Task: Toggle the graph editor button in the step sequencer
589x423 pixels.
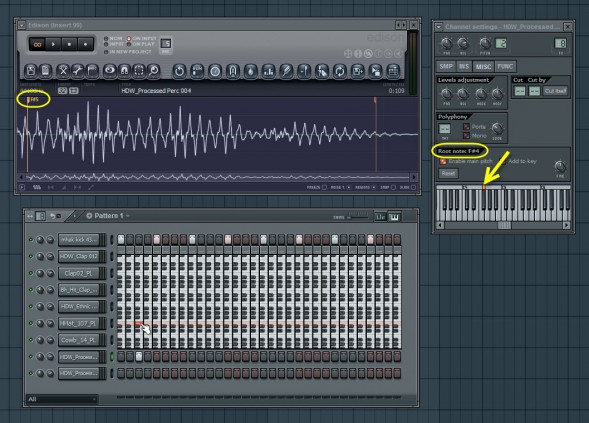Action: tap(380, 217)
